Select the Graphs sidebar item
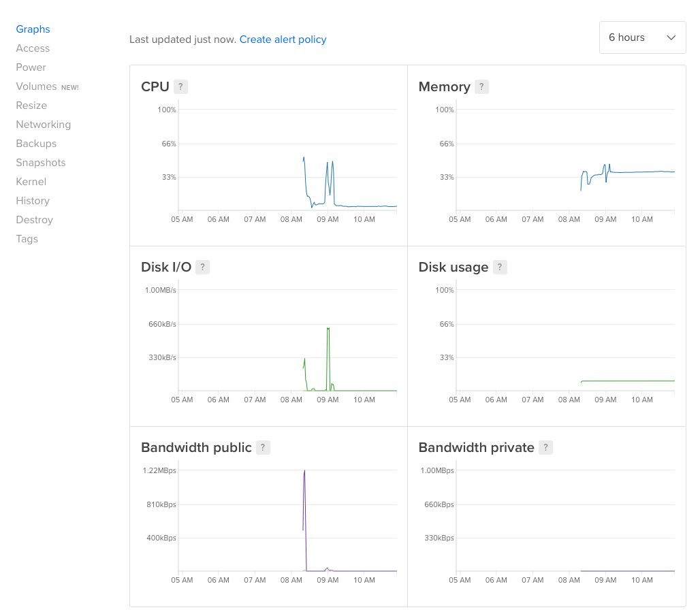 pos(33,29)
